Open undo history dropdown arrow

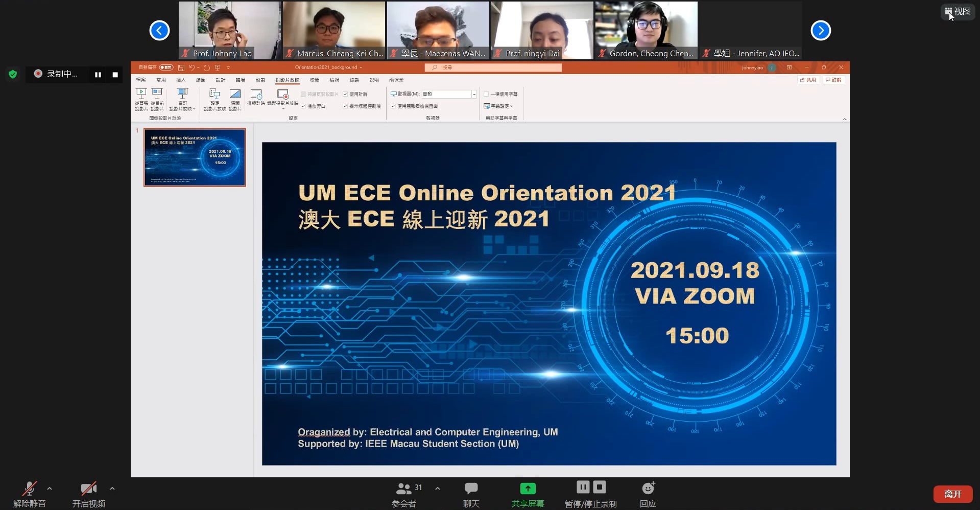click(198, 67)
